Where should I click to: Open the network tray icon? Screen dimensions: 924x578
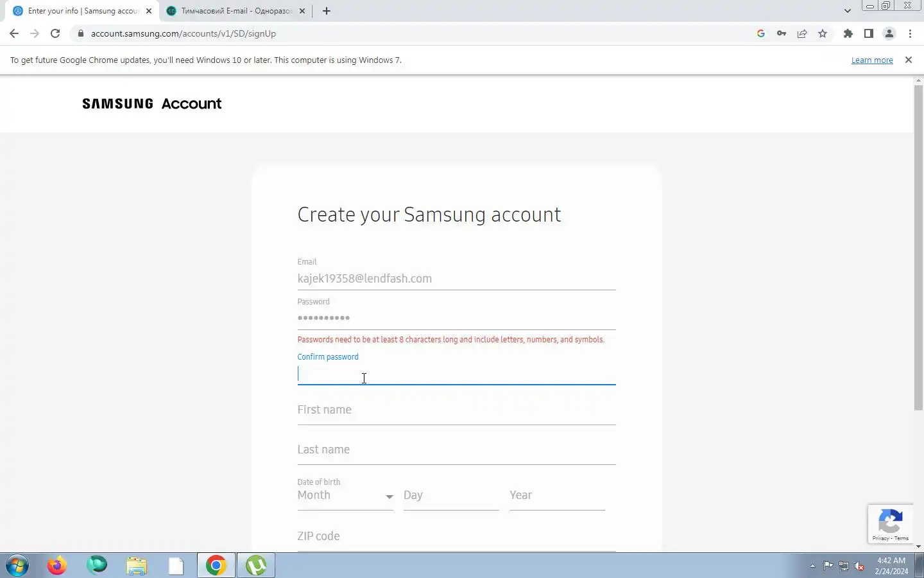tap(844, 566)
